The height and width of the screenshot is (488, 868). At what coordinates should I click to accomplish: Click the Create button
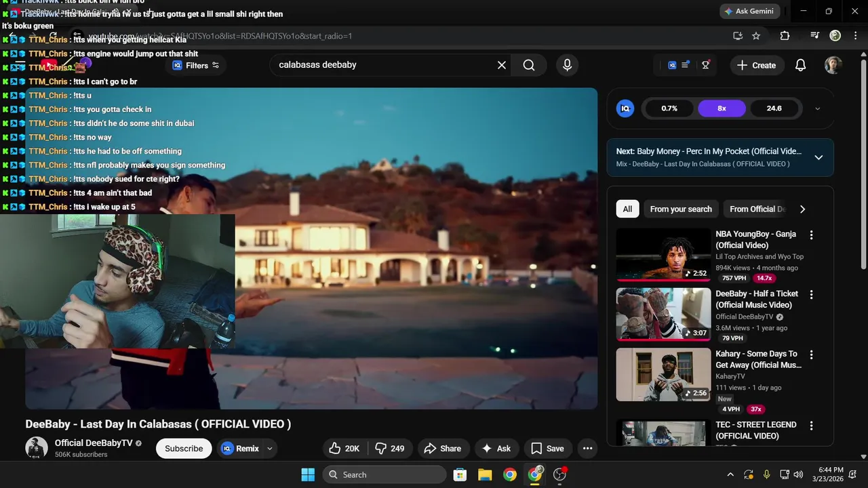(756, 65)
